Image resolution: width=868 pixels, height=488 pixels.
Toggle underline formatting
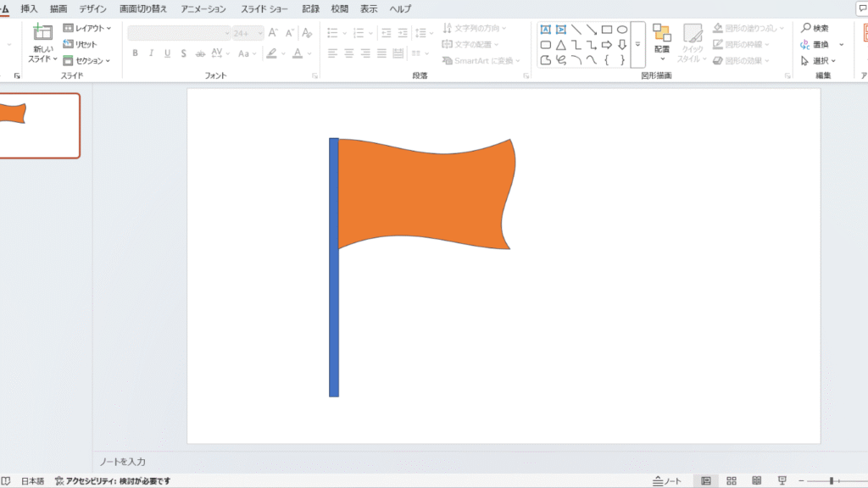click(x=167, y=53)
